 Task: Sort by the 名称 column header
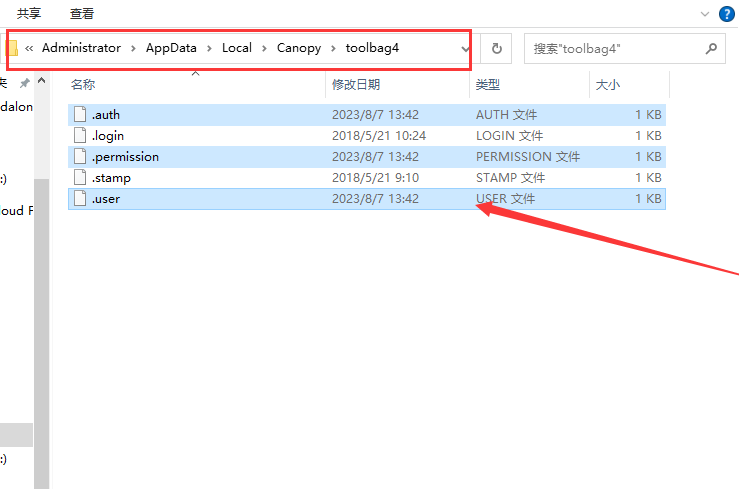83,84
